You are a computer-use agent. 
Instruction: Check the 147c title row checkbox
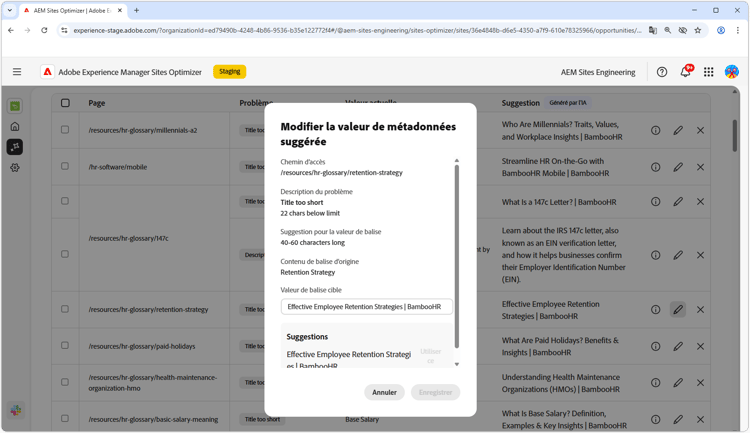tap(65, 201)
